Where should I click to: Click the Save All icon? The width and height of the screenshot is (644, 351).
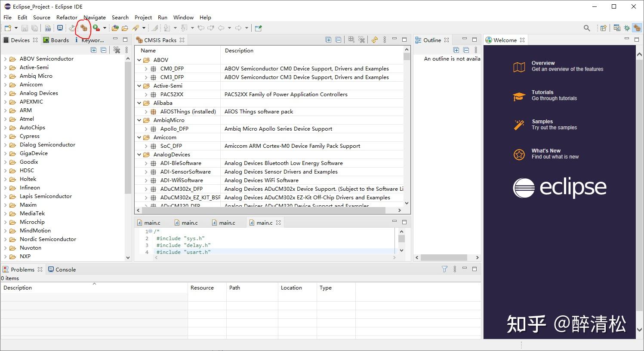(x=34, y=28)
